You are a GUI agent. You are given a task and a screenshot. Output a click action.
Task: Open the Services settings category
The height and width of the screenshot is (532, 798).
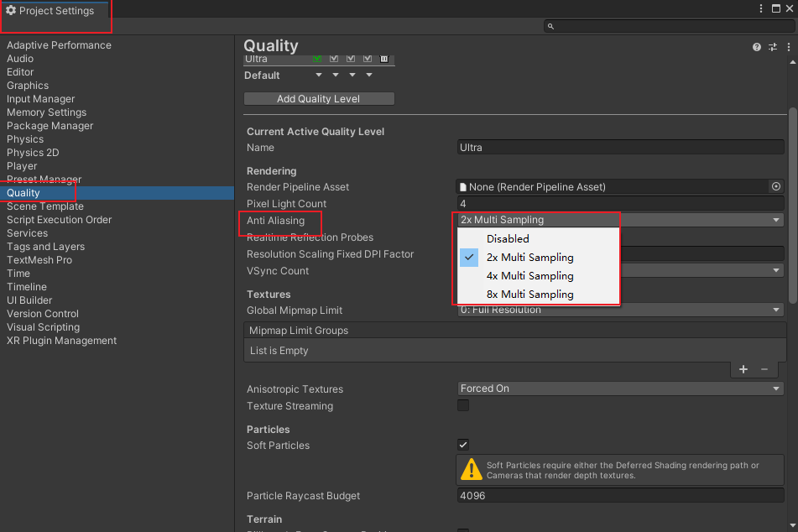27,232
